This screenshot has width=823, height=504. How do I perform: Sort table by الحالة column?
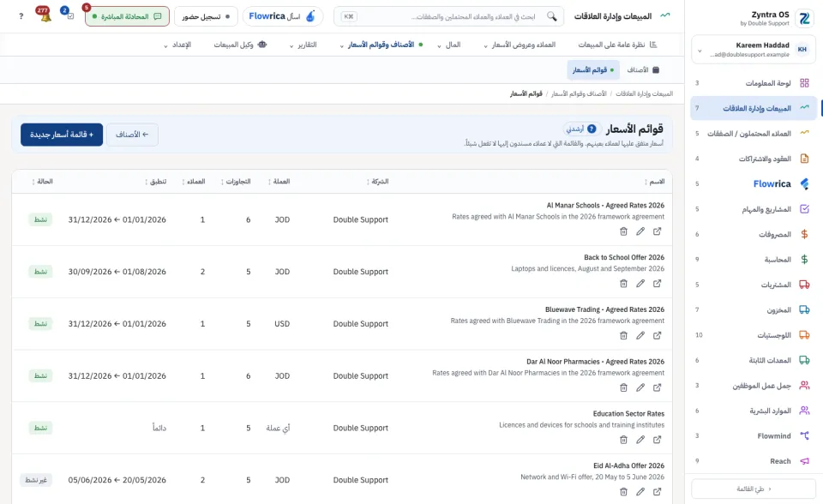pos(42,182)
